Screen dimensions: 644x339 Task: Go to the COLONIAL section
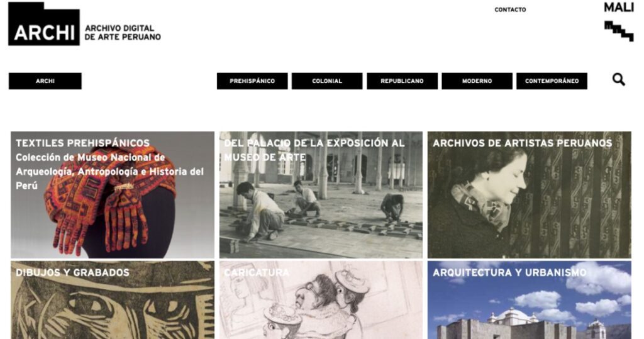327,81
